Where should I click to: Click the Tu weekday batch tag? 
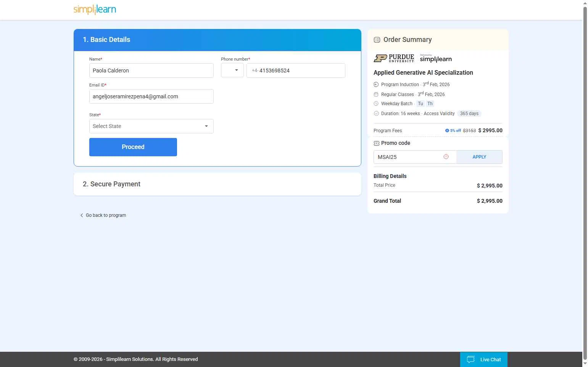pyautogui.click(x=420, y=104)
